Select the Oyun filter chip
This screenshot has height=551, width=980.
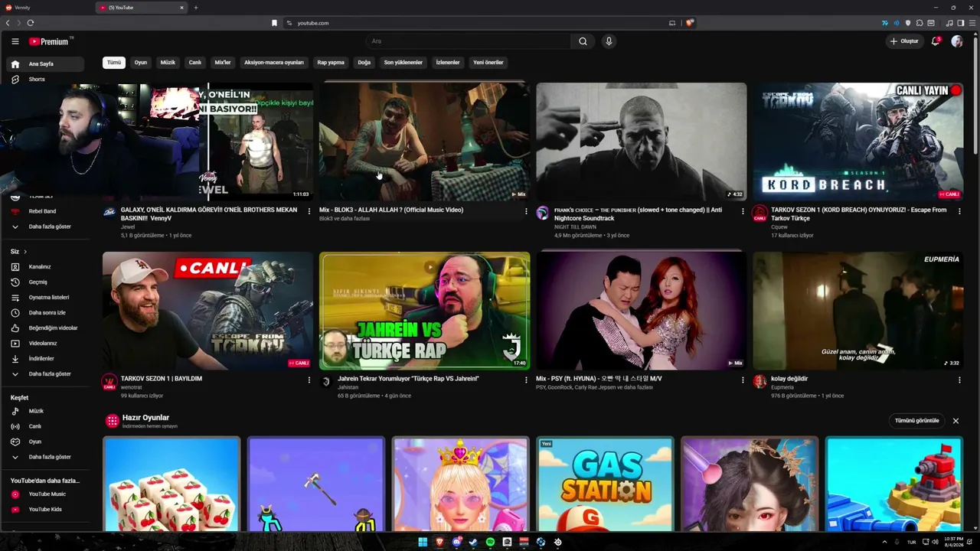(141, 63)
